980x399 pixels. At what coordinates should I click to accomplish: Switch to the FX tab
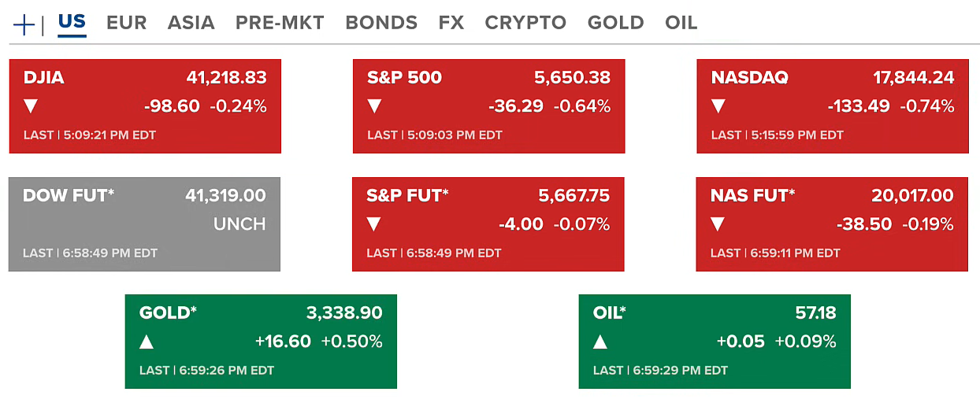[x=451, y=23]
